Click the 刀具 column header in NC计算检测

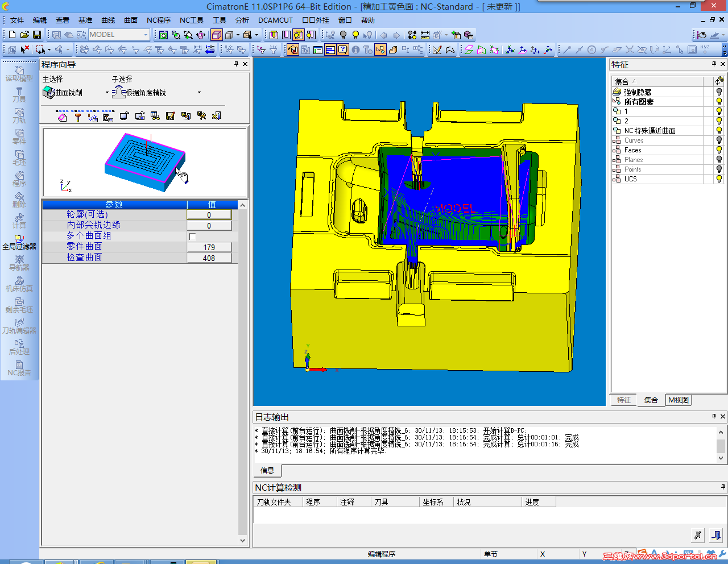tap(395, 502)
